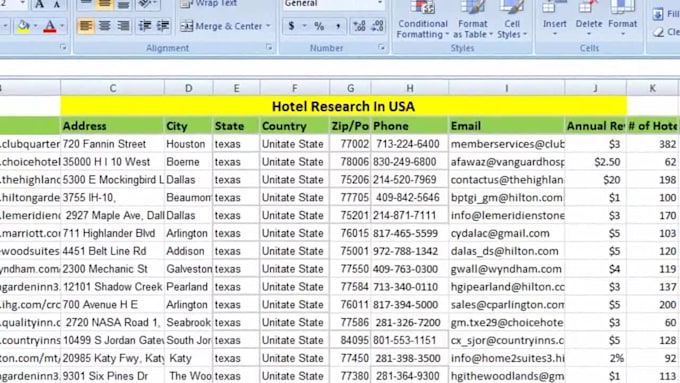Select annual revenue cell $2.50
The height and width of the screenshot is (383, 680).
click(x=595, y=162)
